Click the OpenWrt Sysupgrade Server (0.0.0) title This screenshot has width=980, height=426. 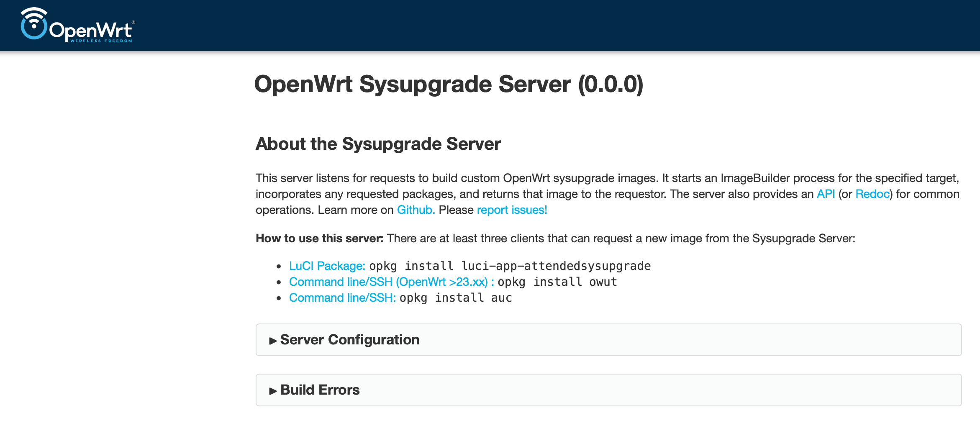coord(448,84)
